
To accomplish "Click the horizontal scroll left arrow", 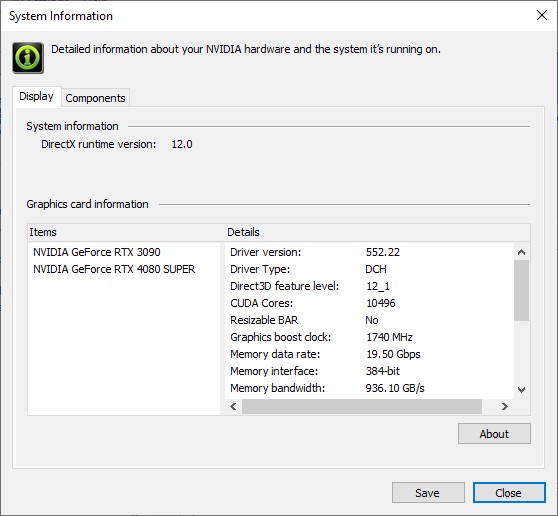I will pos(233,406).
